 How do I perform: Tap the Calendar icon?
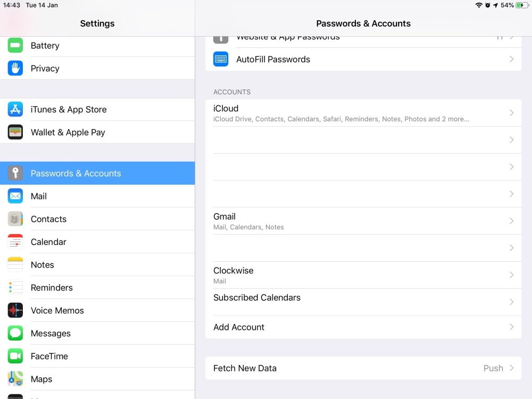click(15, 242)
